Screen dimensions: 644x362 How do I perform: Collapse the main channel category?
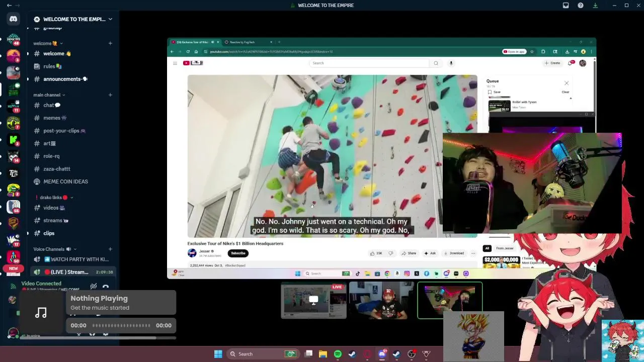pyautogui.click(x=49, y=95)
